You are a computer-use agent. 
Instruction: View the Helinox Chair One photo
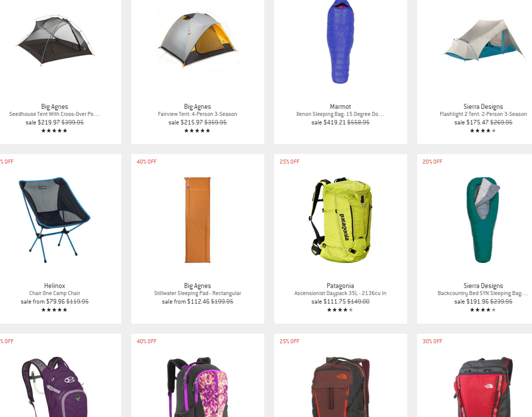pyautogui.click(x=54, y=220)
